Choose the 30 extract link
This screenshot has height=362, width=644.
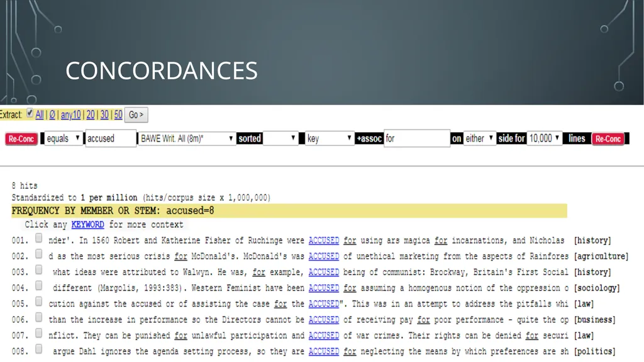tap(104, 115)
